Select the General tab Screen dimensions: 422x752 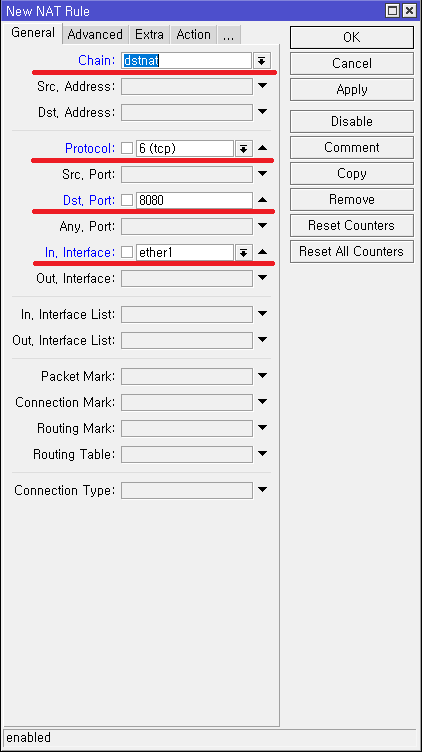pos(33,33)
